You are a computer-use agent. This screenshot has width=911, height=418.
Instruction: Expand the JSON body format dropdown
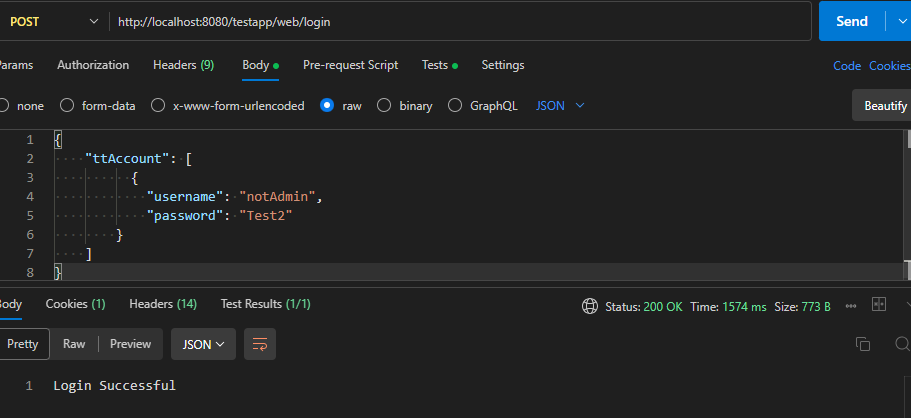(560, 105)
